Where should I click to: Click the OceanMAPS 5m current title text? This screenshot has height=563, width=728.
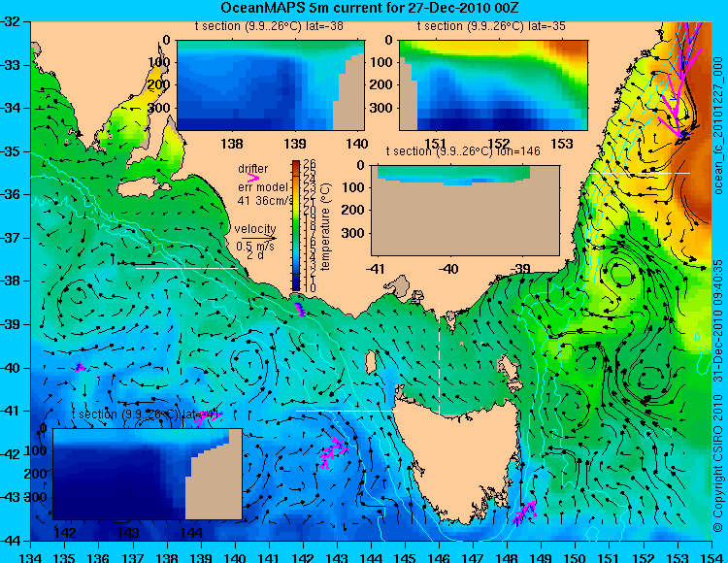[370, 8]
